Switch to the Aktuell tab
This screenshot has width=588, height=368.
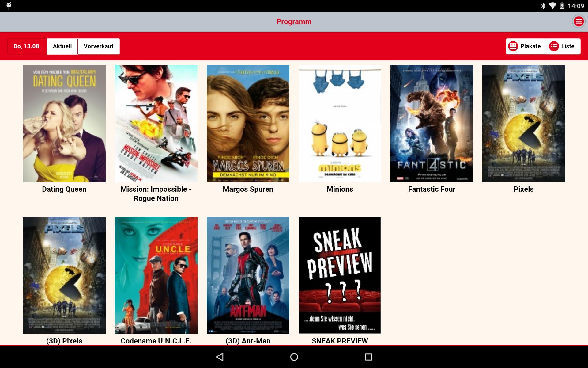click(x=62, y=46)
